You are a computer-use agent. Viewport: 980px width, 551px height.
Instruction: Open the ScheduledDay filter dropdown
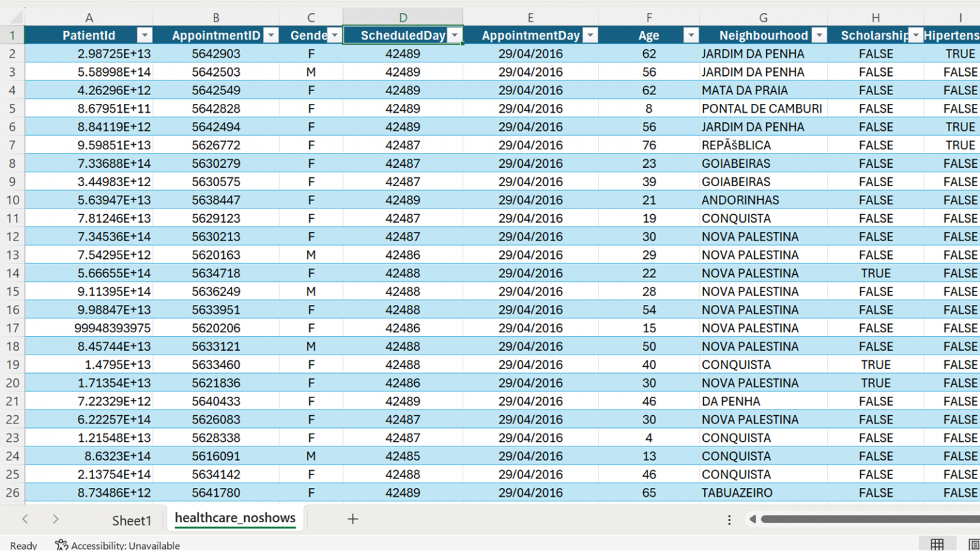pos(454,35)
